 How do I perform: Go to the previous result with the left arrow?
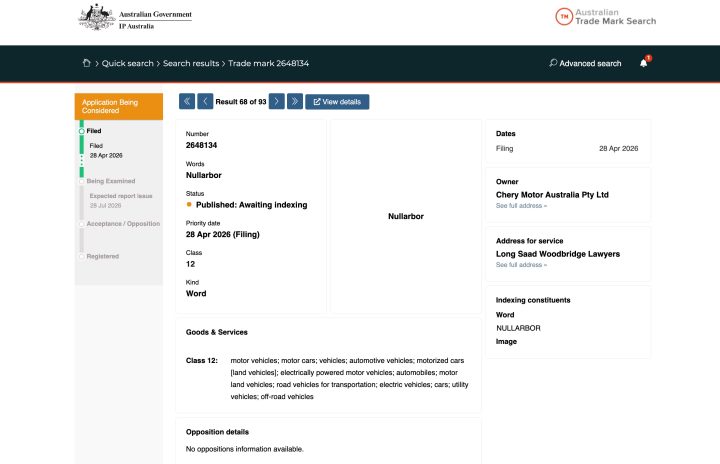[x=205, y=102]
